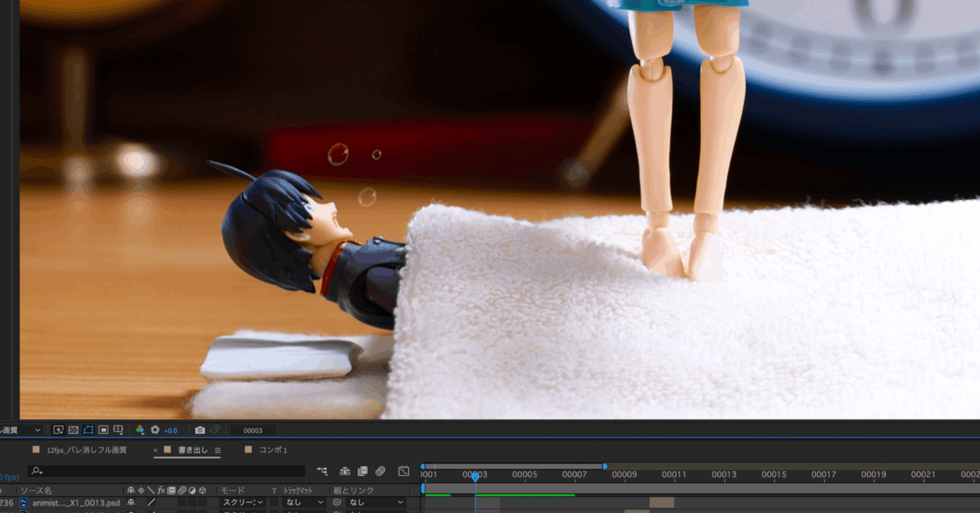Click frame 00009 on the time ruler

(x=624, y=475)
